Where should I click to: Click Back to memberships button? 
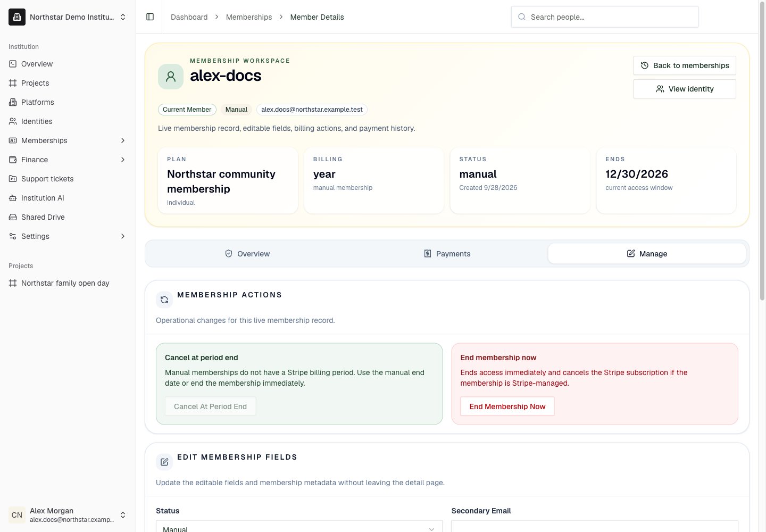(685, 65)
